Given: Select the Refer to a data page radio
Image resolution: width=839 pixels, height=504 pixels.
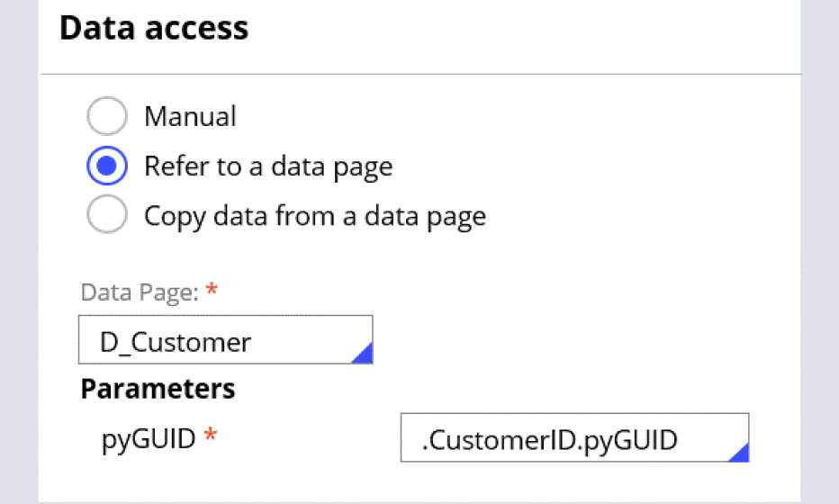Looking at the screenshot, I should pos(106,166).
